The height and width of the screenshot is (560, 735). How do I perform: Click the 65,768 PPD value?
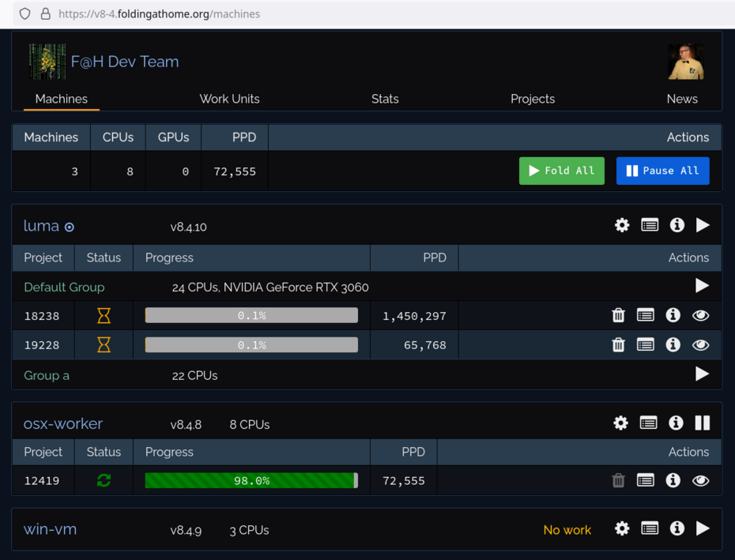(x=424, y=345)
